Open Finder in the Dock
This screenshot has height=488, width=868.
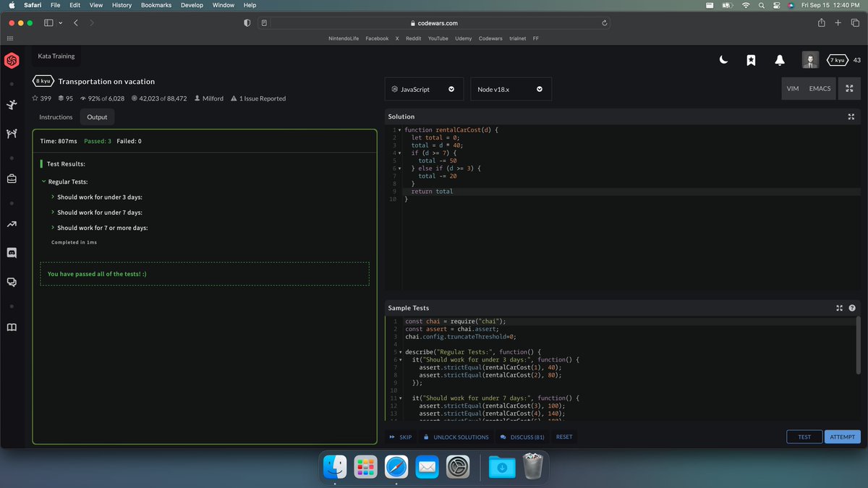pyautogui.click(x=334, y=467)
